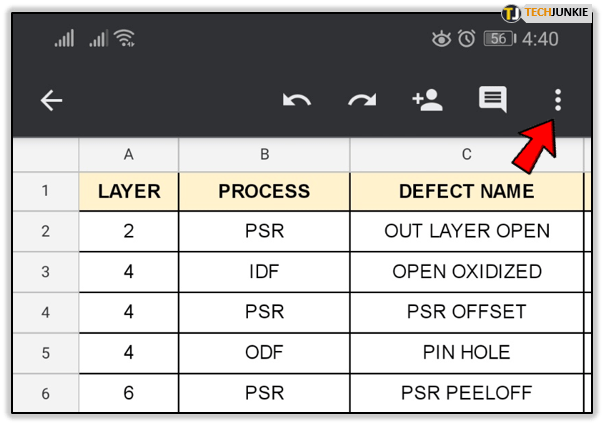
Task: Select the IDF process cell
Action: click(264, 272)
